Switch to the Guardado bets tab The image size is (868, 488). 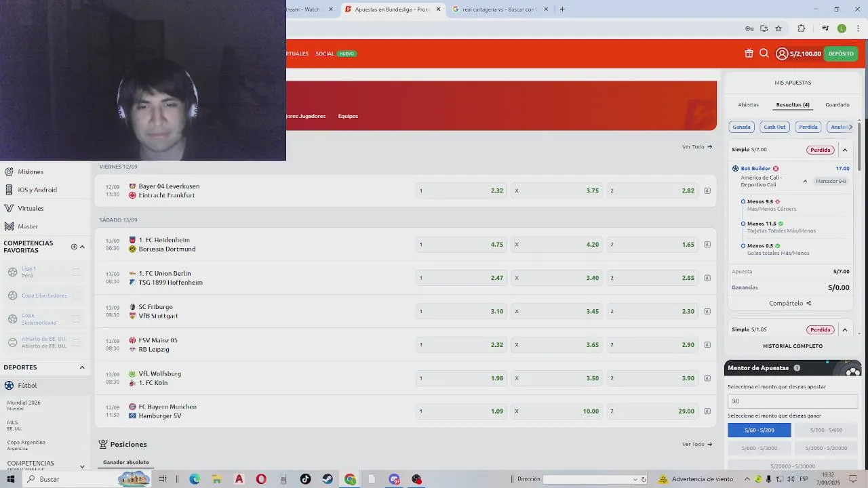837,104
